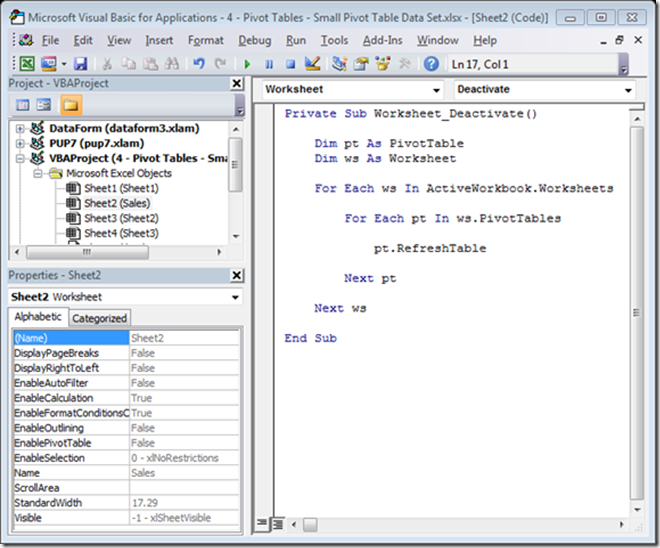The width and height of the screenshot is (660, 548).
Task: Click the Run Sub green play icon
Action: pyautogui.click(x=248, y=63)
